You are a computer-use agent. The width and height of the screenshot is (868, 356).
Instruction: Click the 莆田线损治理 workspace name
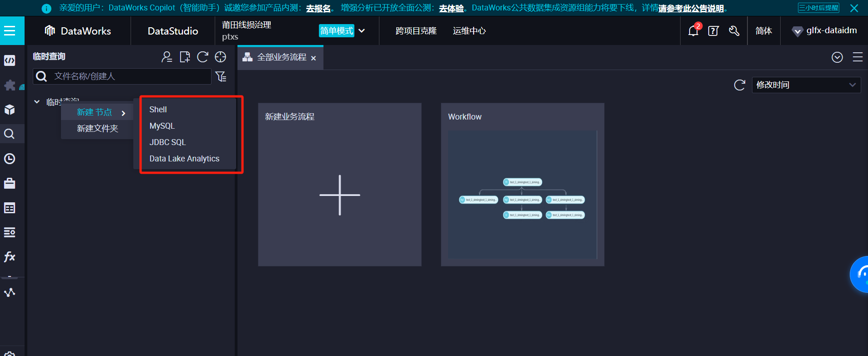point(247,25)
